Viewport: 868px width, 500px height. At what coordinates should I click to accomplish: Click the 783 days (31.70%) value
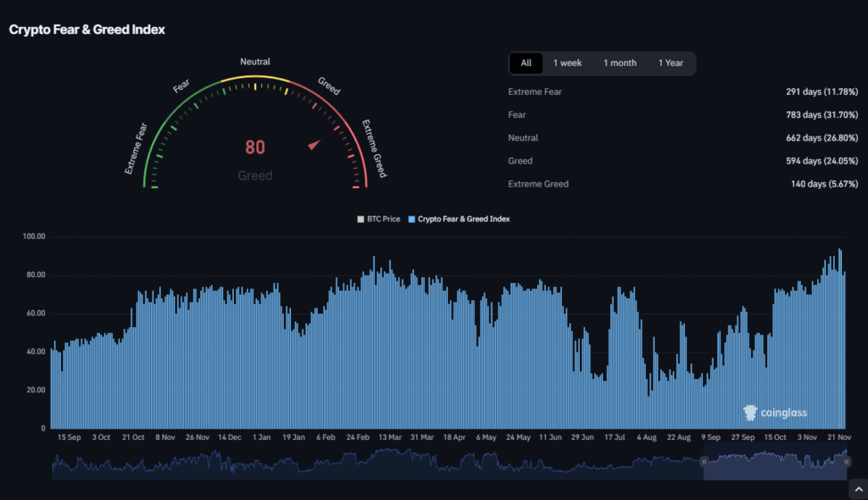pyautogui.click(x=821, y=114)
